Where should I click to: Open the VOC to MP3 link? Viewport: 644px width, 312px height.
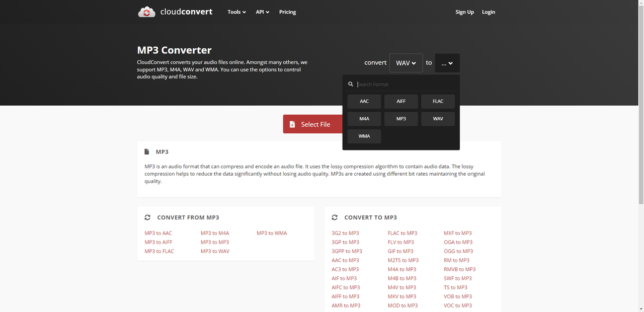pos(458,305)
